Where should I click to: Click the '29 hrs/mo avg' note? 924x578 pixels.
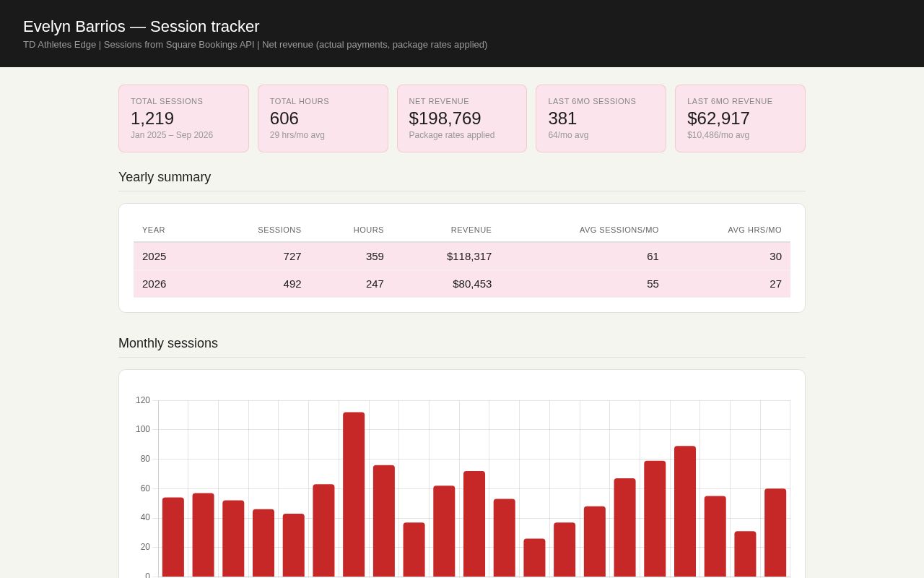click(297, 135)
